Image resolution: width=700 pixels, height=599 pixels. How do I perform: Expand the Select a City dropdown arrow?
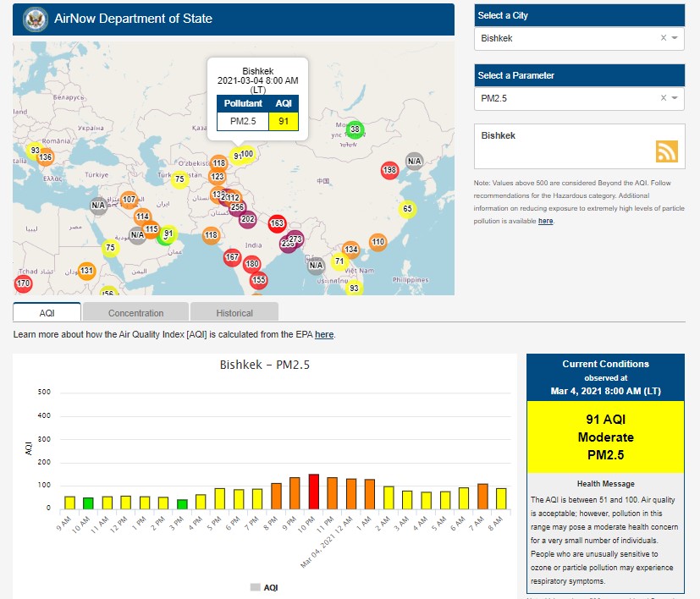(675, 38)
